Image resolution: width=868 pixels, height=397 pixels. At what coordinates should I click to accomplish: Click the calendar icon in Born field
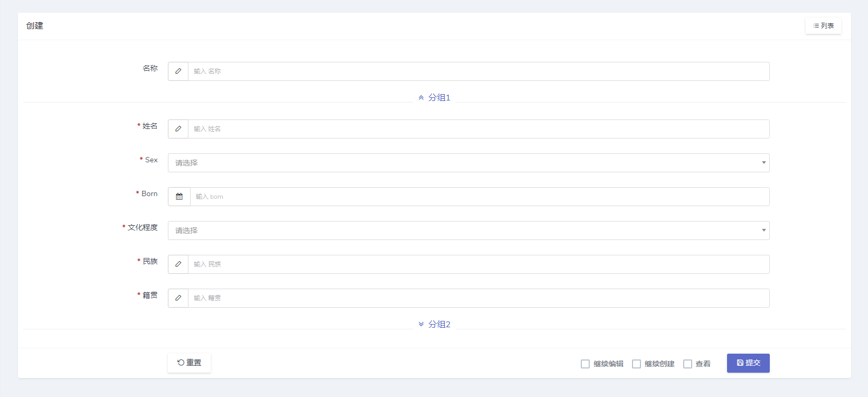(x=180, y=197)
